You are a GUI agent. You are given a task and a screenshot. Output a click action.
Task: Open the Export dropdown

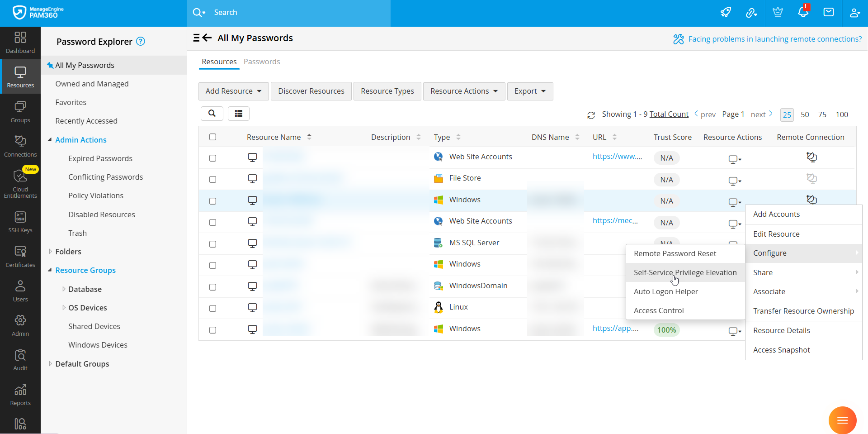(530, 91)
